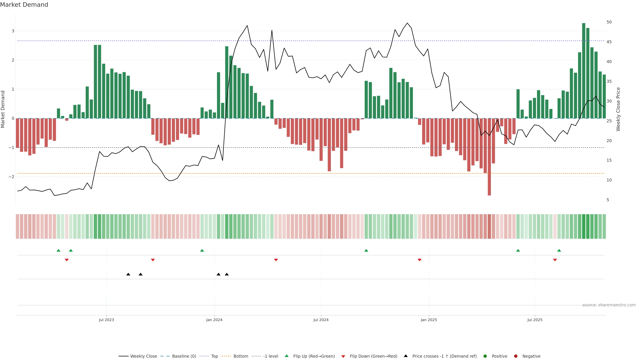Click the Flip Down red triangle legend icon
644x362 pixels.
(343, 356)
